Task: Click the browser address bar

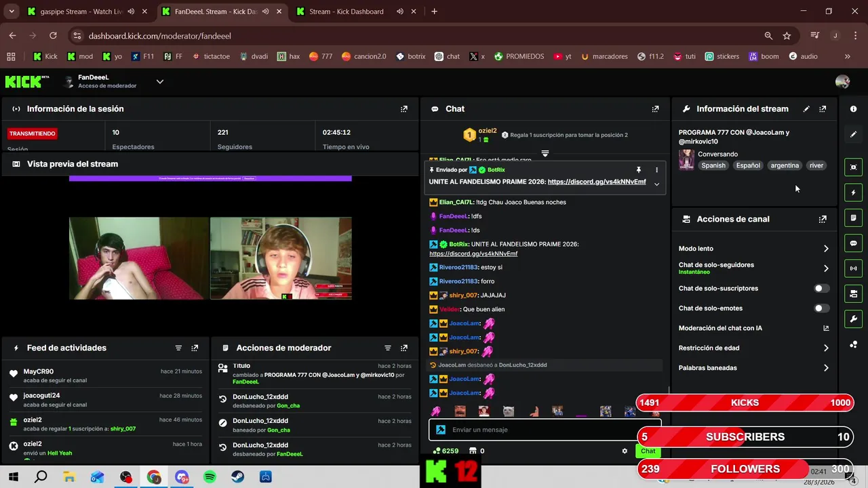Action: click(x=420, y=36)
